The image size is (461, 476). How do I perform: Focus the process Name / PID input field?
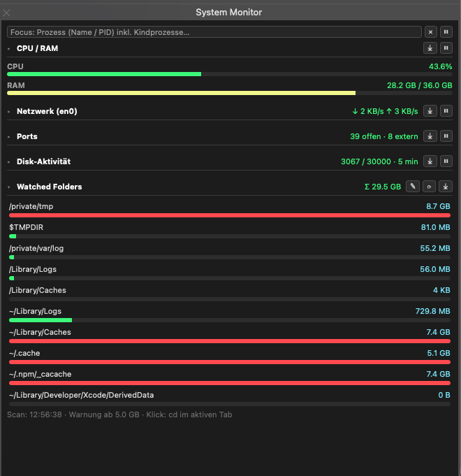click(214, 32)
